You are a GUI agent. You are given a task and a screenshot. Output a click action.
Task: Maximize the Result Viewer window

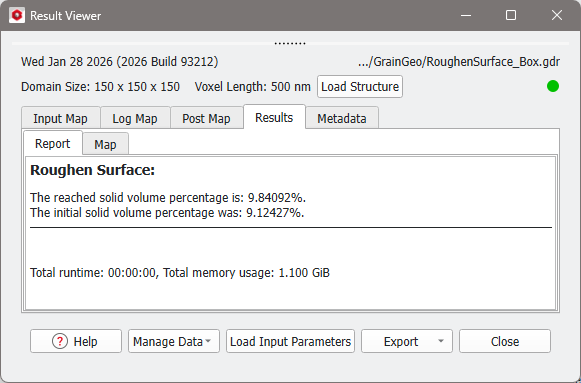pos(511,16)
